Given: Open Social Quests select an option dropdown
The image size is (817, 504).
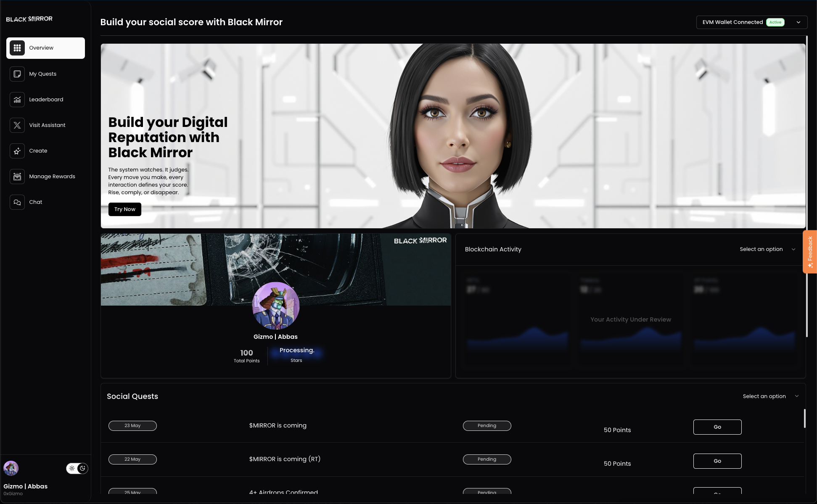Looking at the screenshot, I should pos(770,396).
